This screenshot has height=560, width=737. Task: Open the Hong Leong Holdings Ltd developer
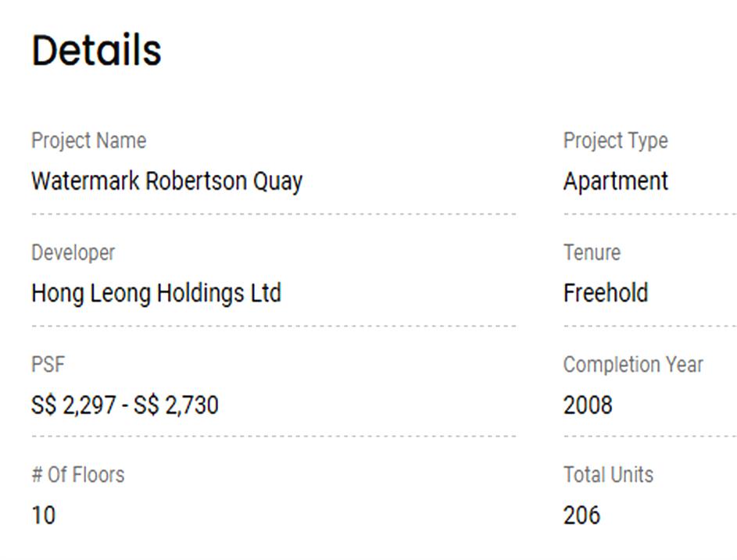pyautogui.click(x=156, y=294)
